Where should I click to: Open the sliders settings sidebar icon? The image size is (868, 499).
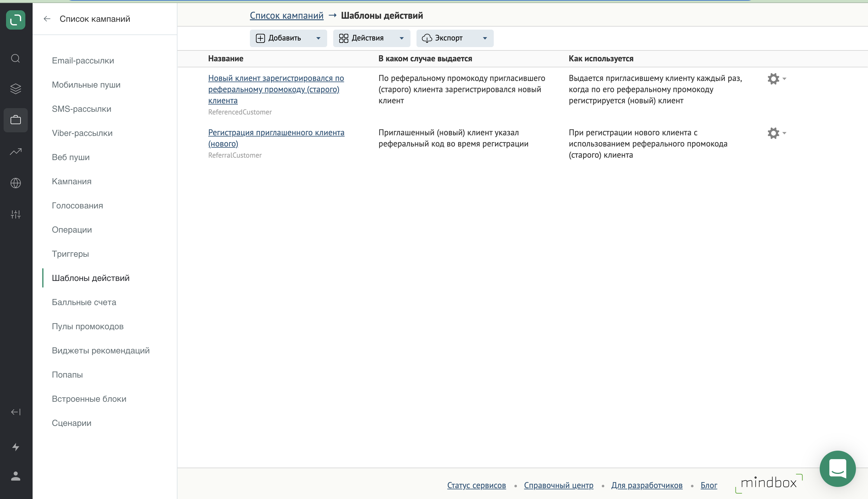(x=16, y=214)
